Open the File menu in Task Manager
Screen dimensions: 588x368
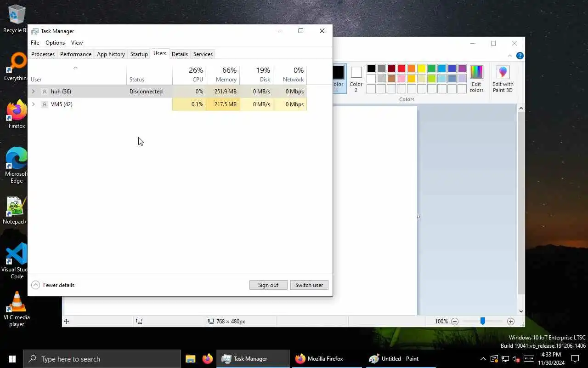click(35, 43)
